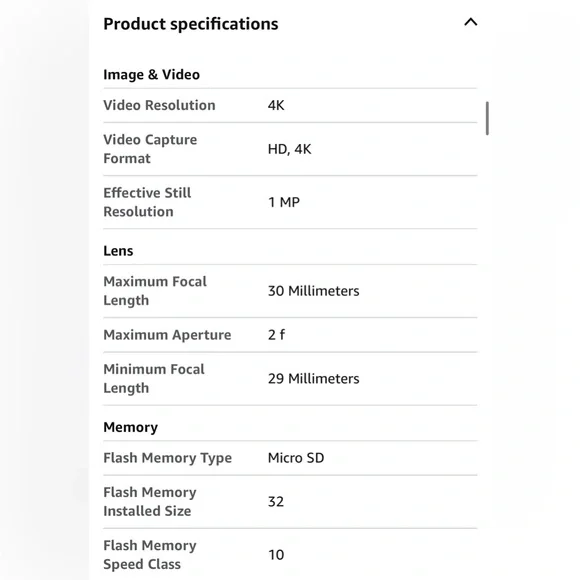The image size is (580, 580).
Task: Click the Video Capture Format label
Action: click(150, 149)
